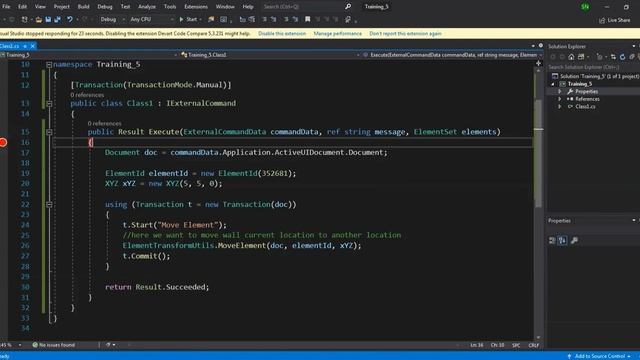Click the settings gear icon above the editor
Image resolution: width=640 pixels, height=360 pixels.
(541, 46)
